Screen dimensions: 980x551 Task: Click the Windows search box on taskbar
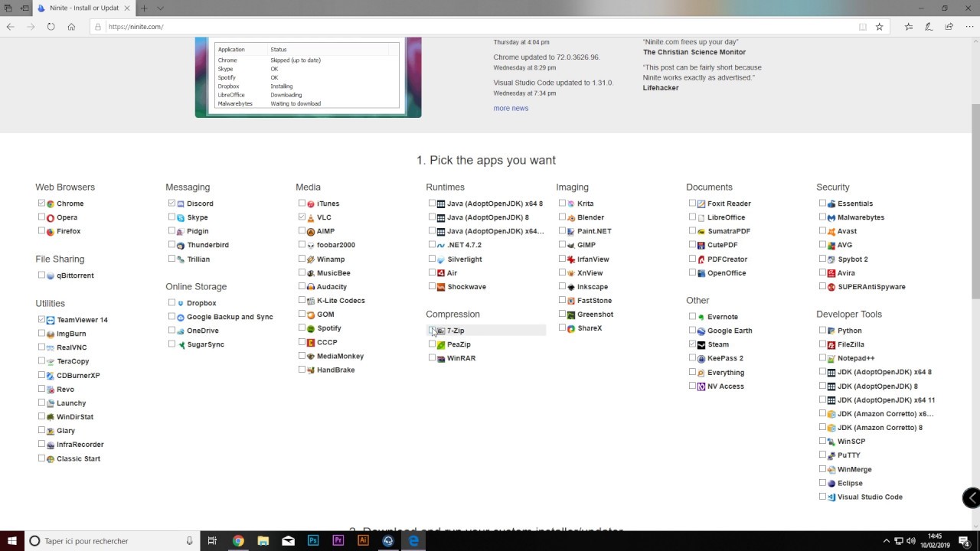[x=112, y=540]
